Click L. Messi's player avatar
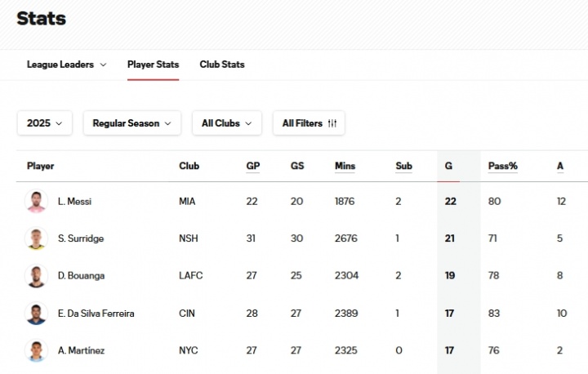Viewport: 588px width, 374px height. pyautogui.click(x=37, y=201)
